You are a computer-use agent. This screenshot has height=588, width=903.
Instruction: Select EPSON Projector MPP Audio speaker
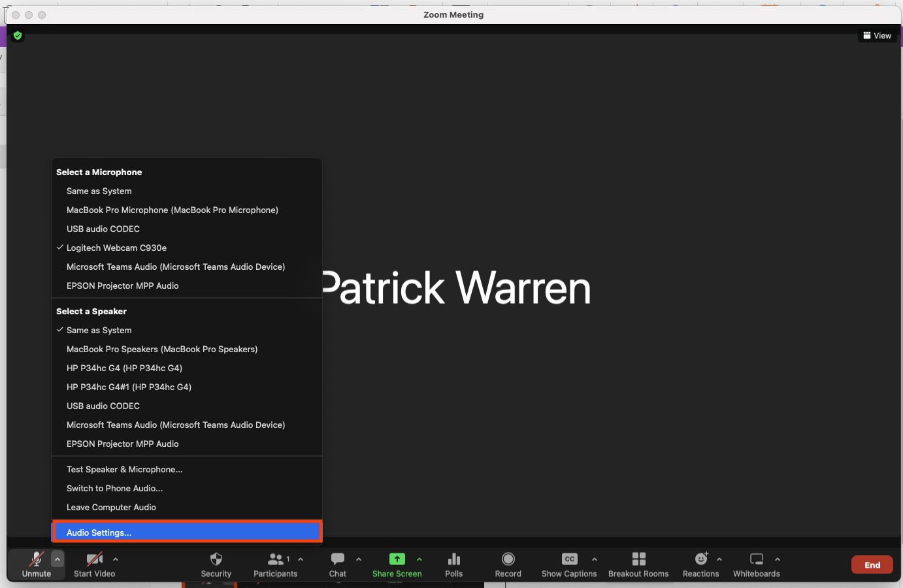(187, 444)
